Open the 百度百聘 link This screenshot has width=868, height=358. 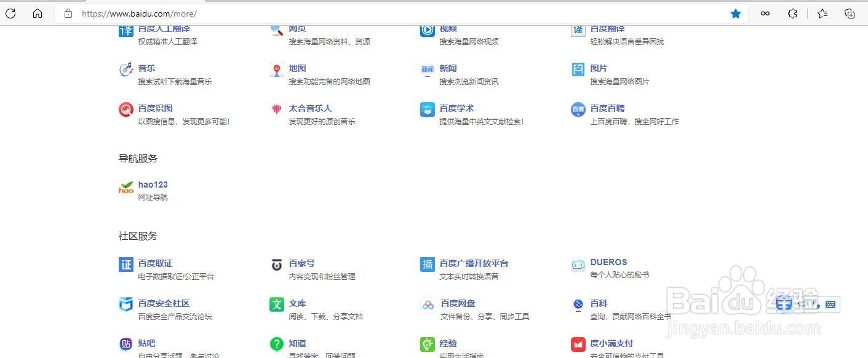(607, 108)
